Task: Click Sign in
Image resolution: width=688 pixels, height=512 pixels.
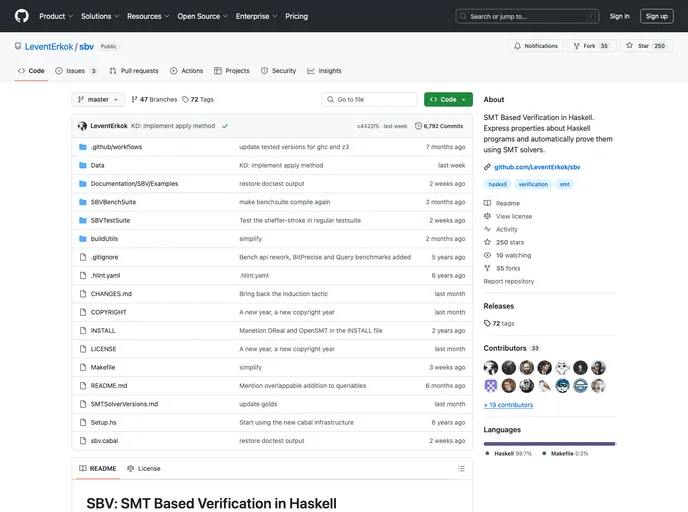Action: pyautogui.click(x=619, y=16)
